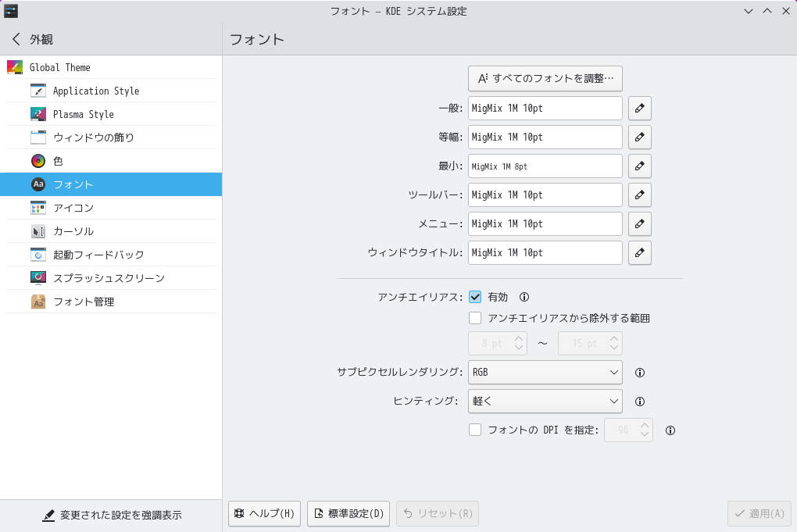Image resolution: width=797 pixels, height=532 pixels.
Task: Click the 等幅 font text field
Action: [x=545, y=137]
